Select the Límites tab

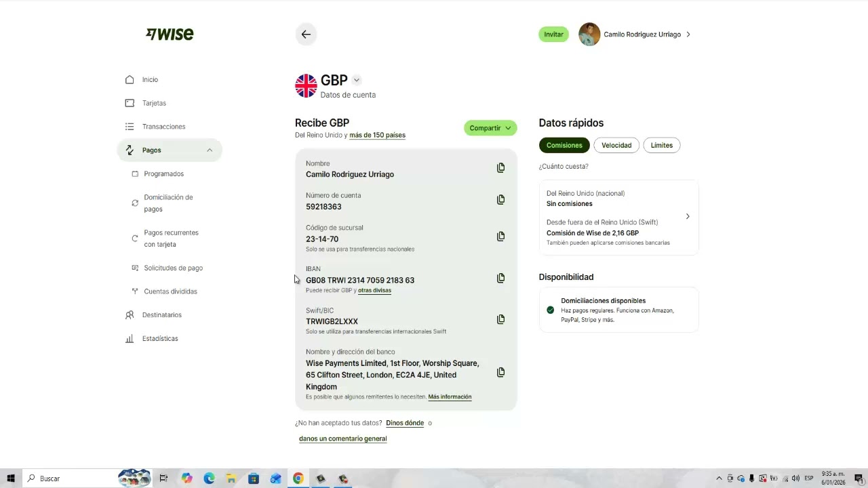[662, 146]
